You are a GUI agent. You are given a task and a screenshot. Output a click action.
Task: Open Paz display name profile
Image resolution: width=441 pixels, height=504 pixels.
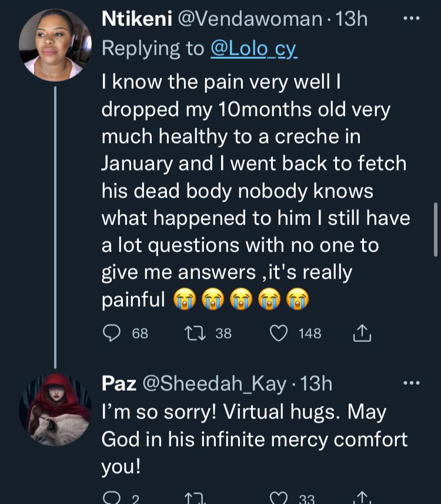click(x=119, y=384)
